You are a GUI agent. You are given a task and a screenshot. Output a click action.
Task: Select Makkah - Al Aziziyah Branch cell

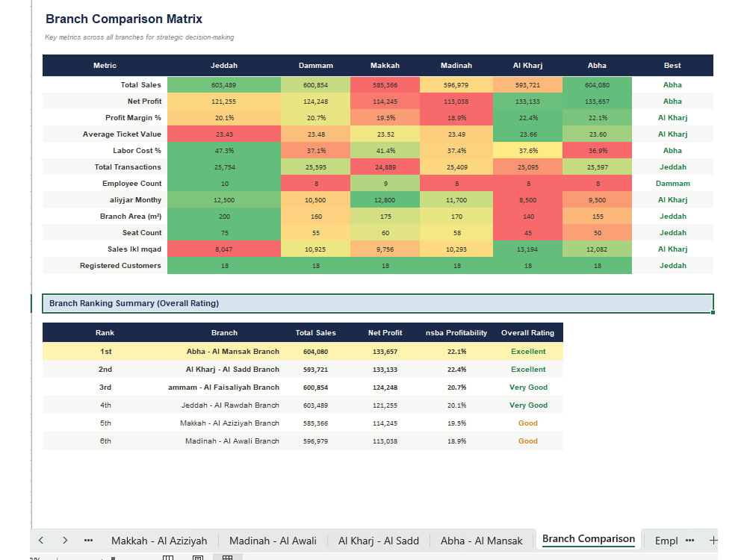click(224, 423)
